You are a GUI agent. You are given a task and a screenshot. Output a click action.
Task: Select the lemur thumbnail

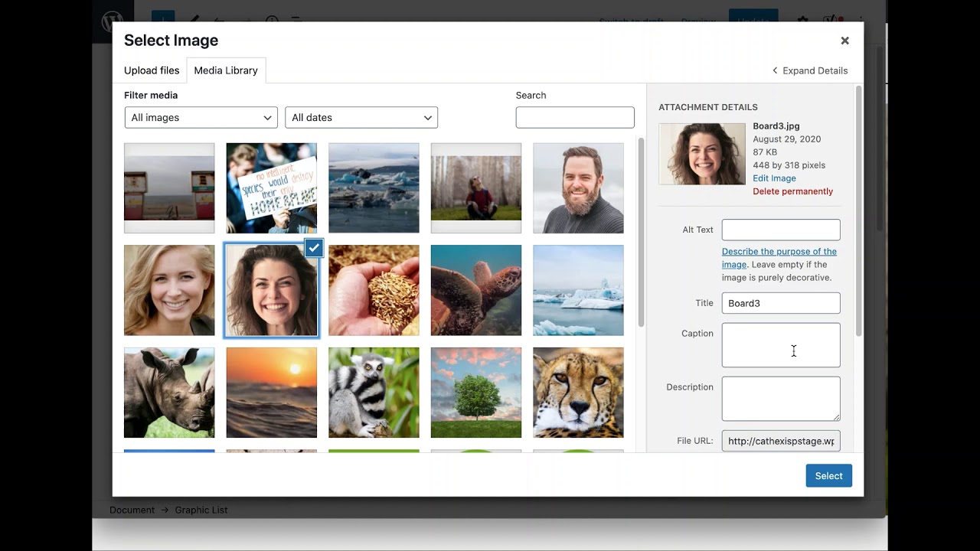click(x=374, y=393)
